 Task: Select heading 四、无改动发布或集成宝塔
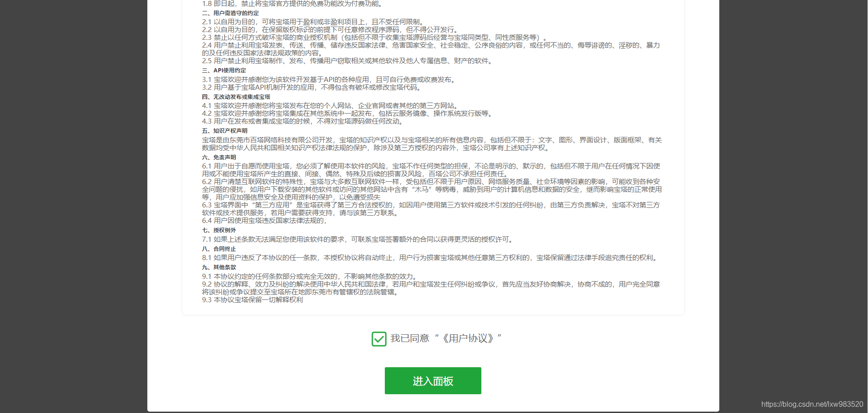(x=236, y=97)
